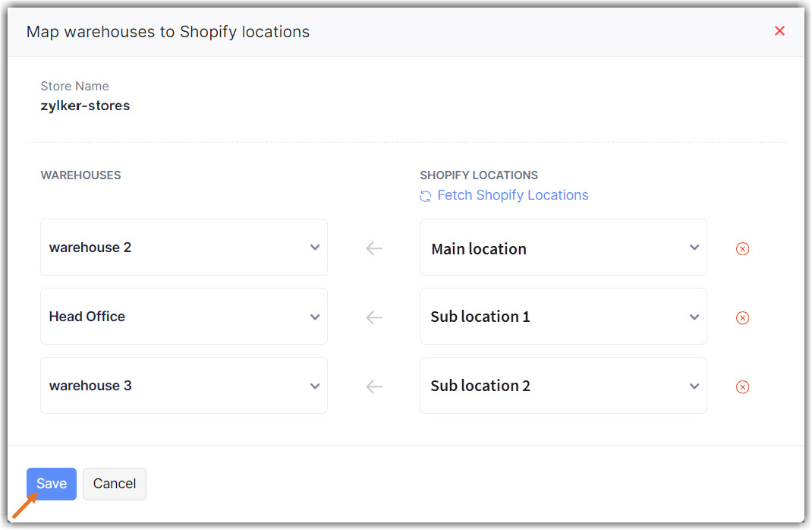Screen dimensions: 812x530
Task: Remove the Main location mapping row
Action: [x=742, y=248]
